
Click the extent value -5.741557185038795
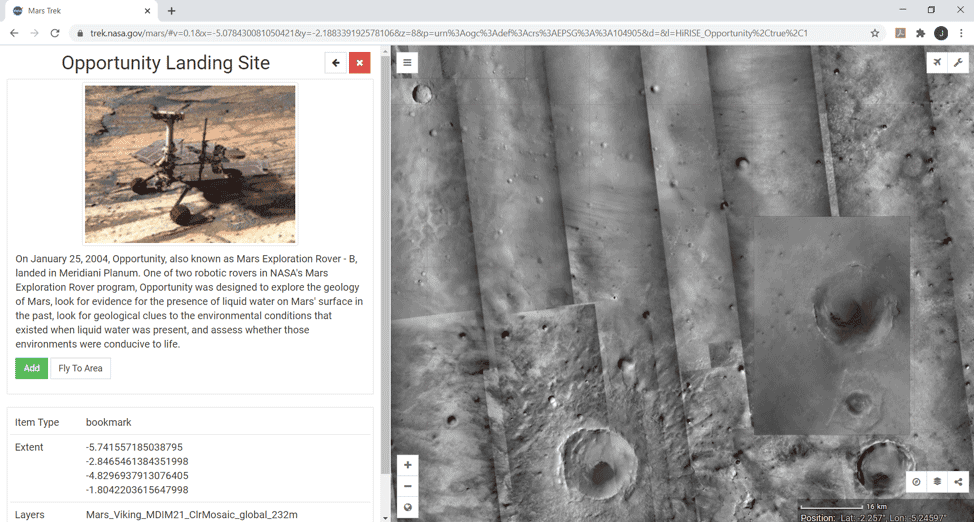point(134,447)
